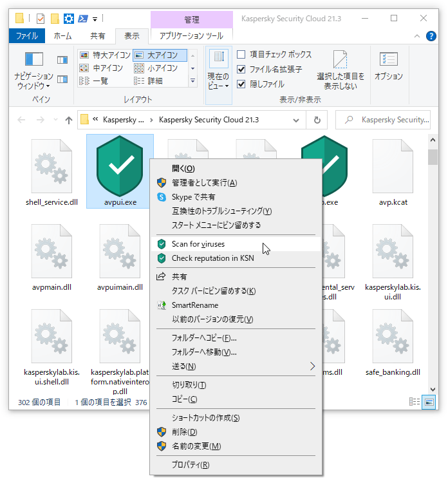Screen dimensions: 448x483
Task: Click the Skype share icon in context menu
Action: coord(162,197)
